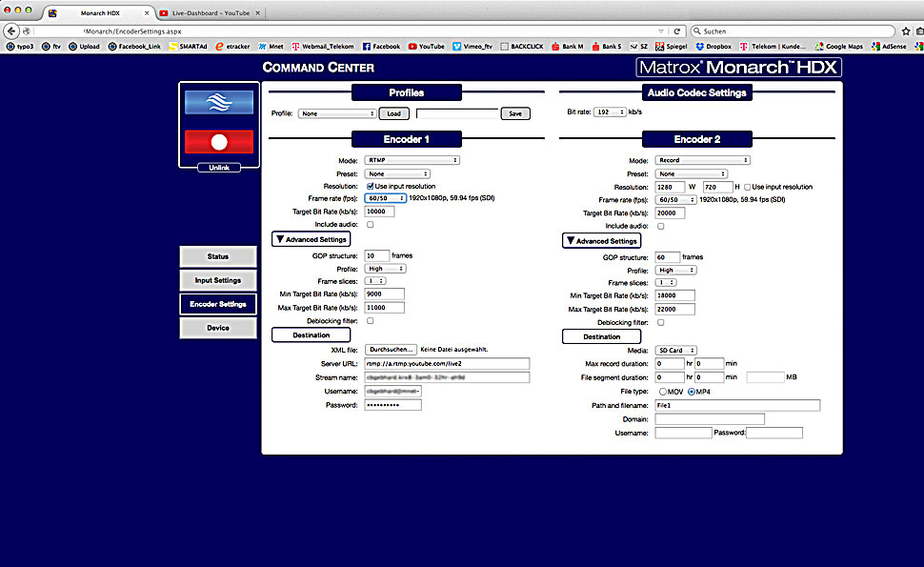This screenshot has height=567, width=924.
Task: Enable Include audio for Encoder 1
Action: click(371, 225)
